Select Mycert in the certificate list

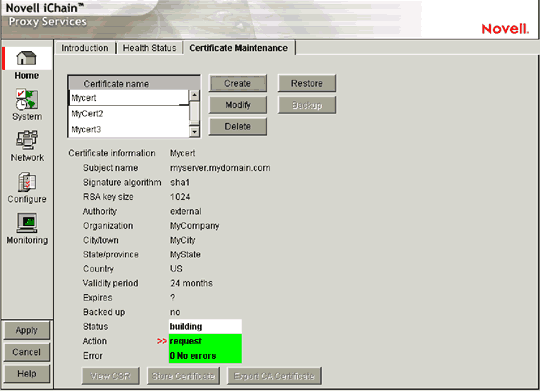(x=129, y=98)
